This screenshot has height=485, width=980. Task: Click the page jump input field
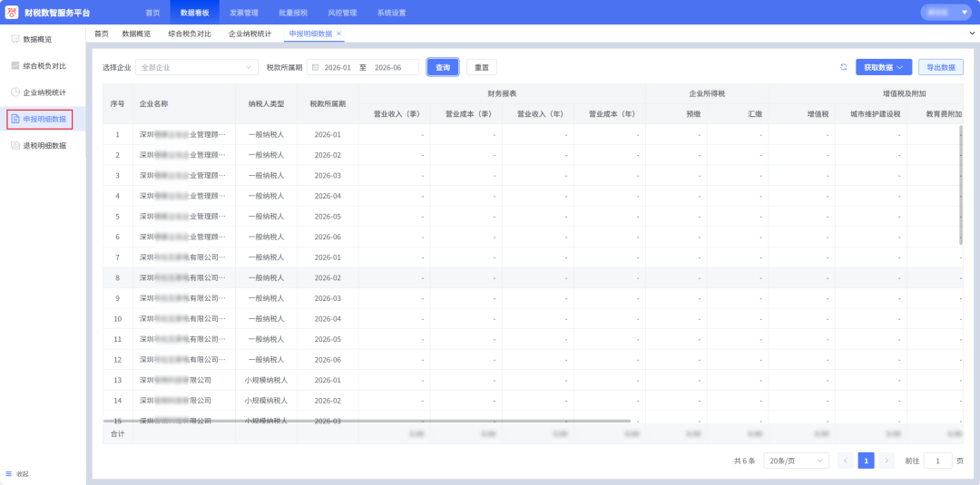937,461
